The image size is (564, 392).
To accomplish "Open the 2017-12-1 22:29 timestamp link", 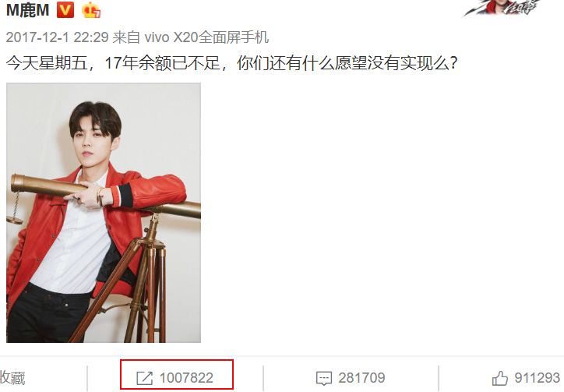I will (x=57, y=37).
